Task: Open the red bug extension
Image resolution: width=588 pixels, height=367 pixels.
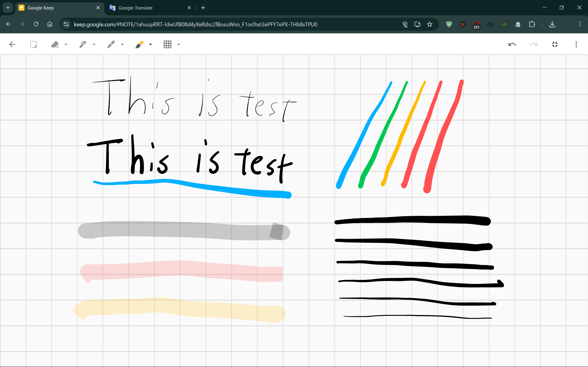Action: pos(463,24)
